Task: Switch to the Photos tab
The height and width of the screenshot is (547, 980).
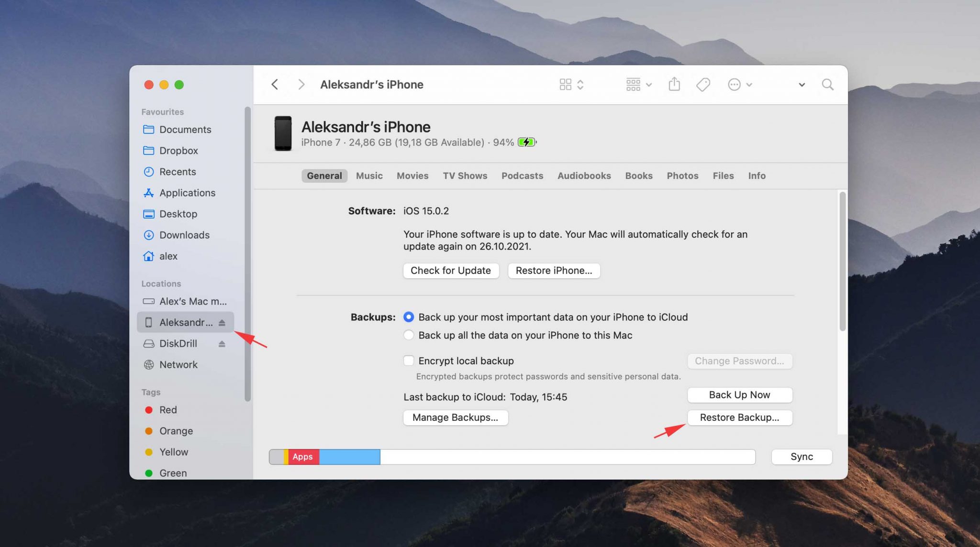Action: (x=682, y=175)
